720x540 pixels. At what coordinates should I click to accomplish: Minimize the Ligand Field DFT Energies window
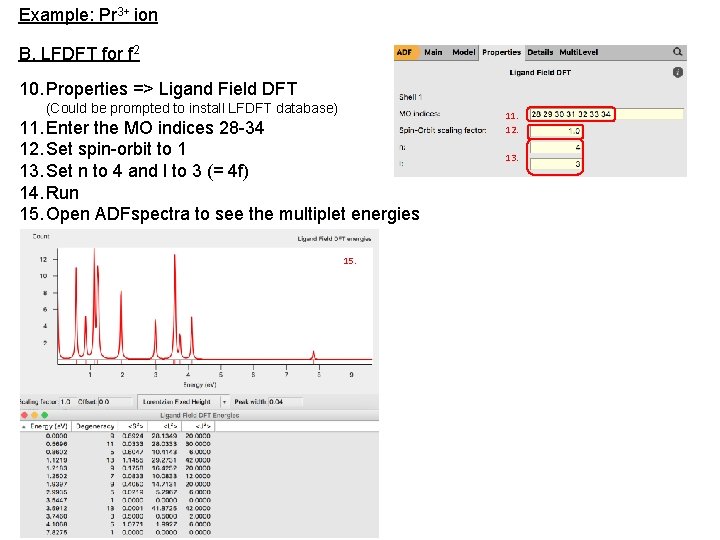coord(34,415)
